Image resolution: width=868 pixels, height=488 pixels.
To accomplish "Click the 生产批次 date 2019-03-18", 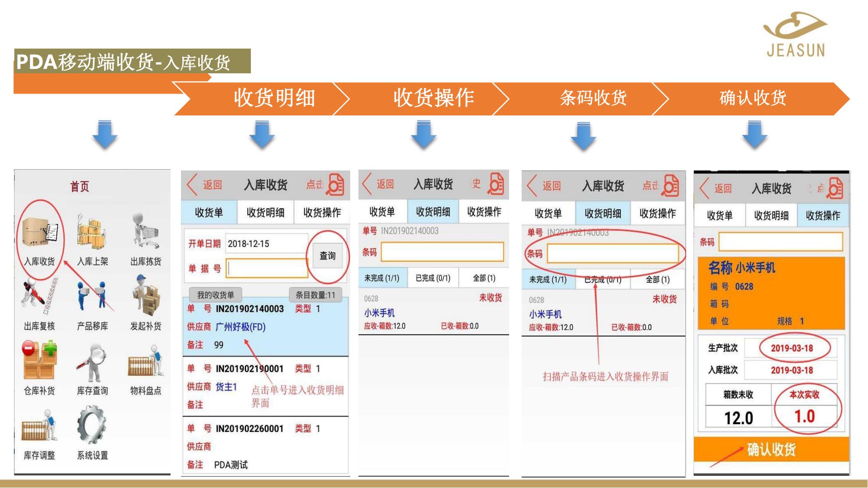I will [x=792, y=348].
